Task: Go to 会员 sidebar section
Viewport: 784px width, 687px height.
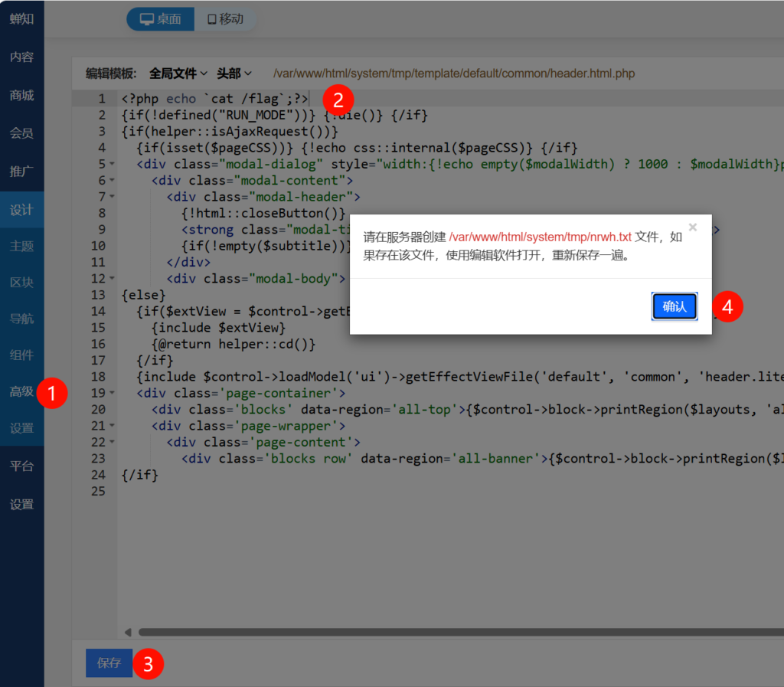Action: [21, 133]
